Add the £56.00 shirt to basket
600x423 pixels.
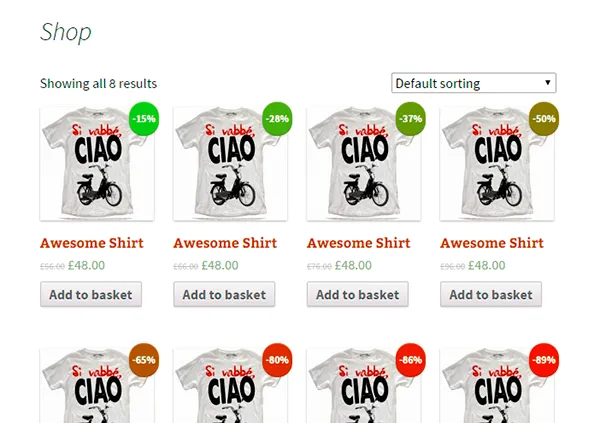coord(91,295)
